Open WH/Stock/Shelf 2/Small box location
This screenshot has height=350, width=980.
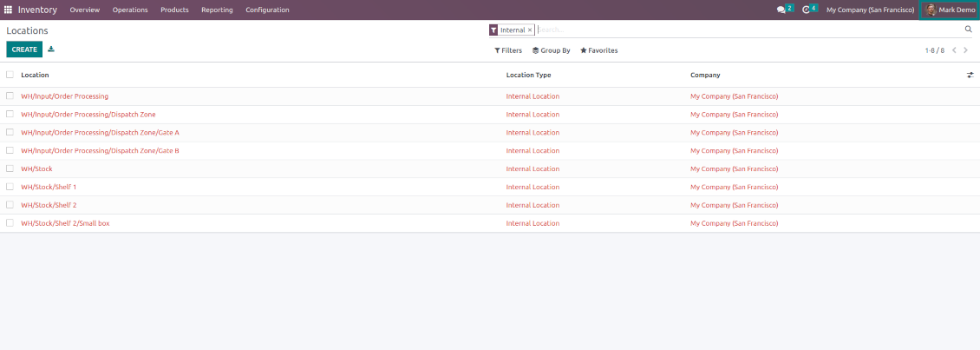pos(65,223)
